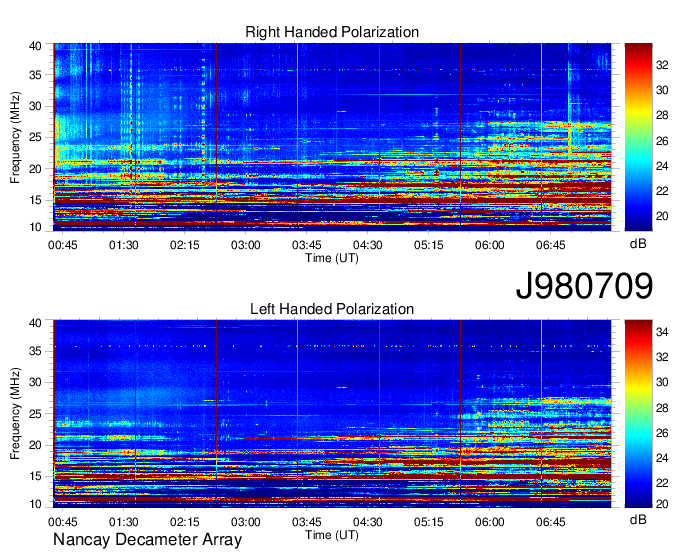Pick the 03:00 tick of the Left Handed plot
This screenshot has width=680, height=552.
click(245, 522)
